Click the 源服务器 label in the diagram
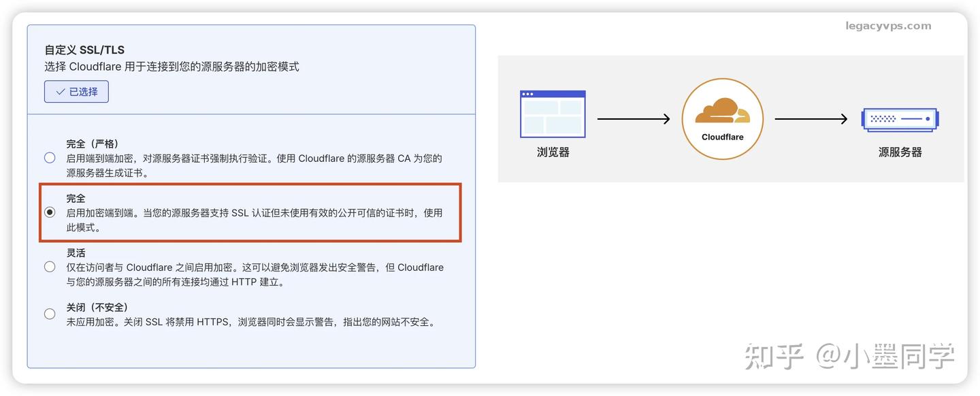 tap(900, 152)
